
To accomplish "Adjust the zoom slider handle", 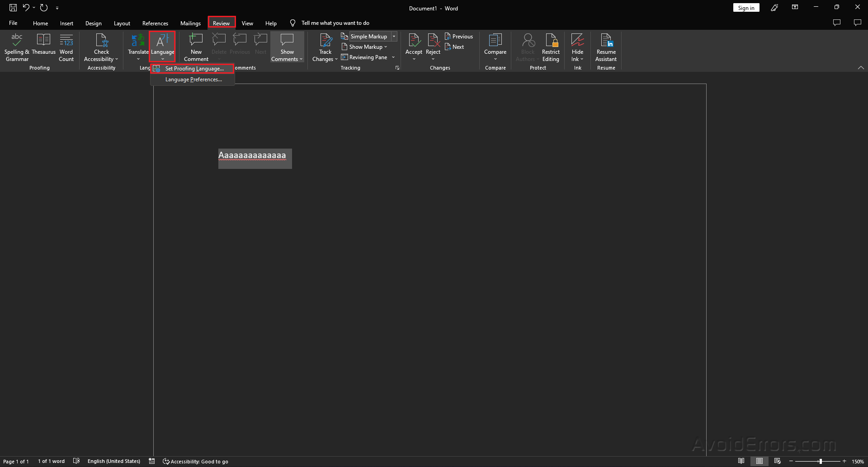I will 820,461.
